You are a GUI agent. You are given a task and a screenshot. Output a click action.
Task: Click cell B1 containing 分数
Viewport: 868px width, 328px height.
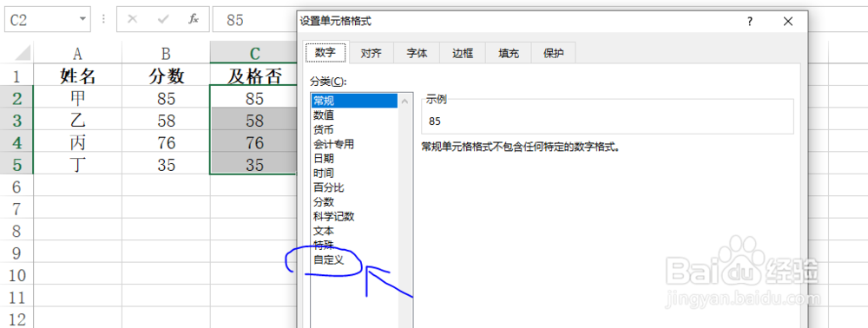(166, 75)
